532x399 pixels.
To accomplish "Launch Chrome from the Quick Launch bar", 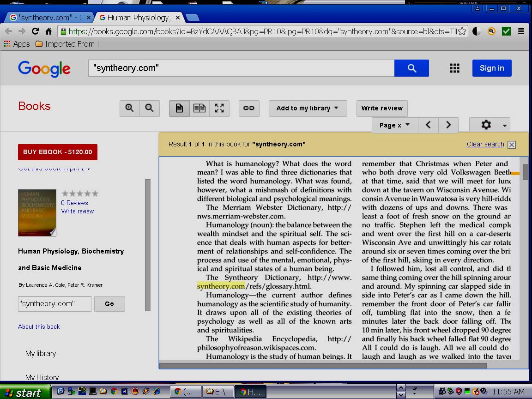I will click(114, 392).
